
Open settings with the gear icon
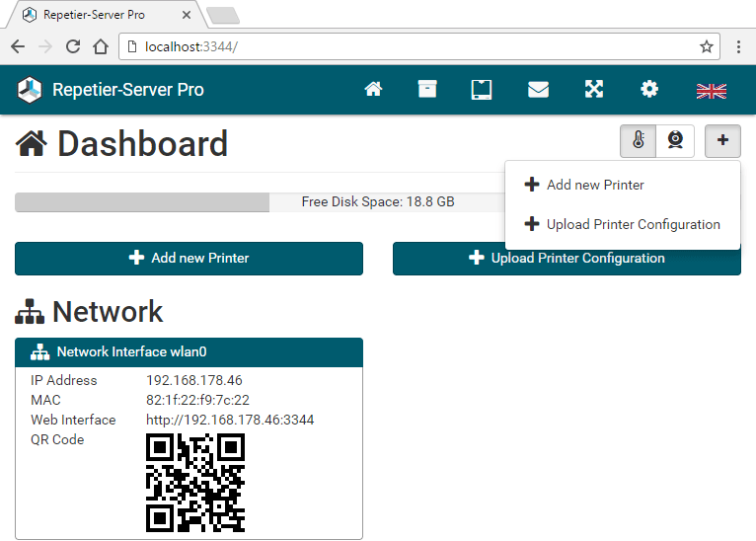tap(648, 90)
